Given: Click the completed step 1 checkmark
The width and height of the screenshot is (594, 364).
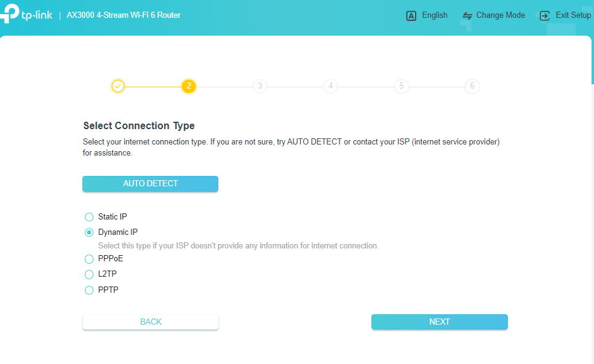Looking at the screenshot, I should (118, 86).
